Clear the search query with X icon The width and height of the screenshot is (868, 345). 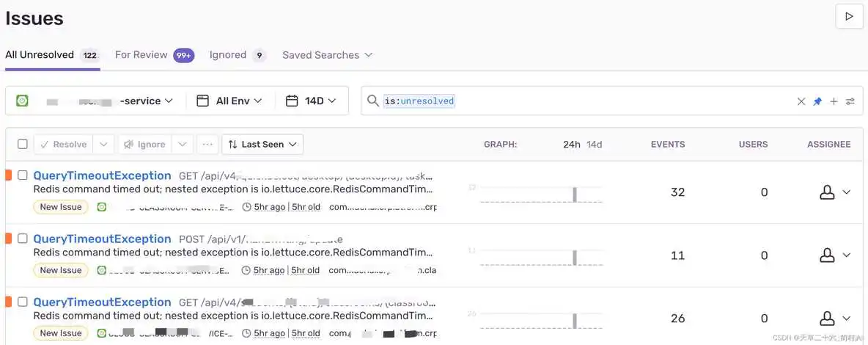[x=801, y=101]
